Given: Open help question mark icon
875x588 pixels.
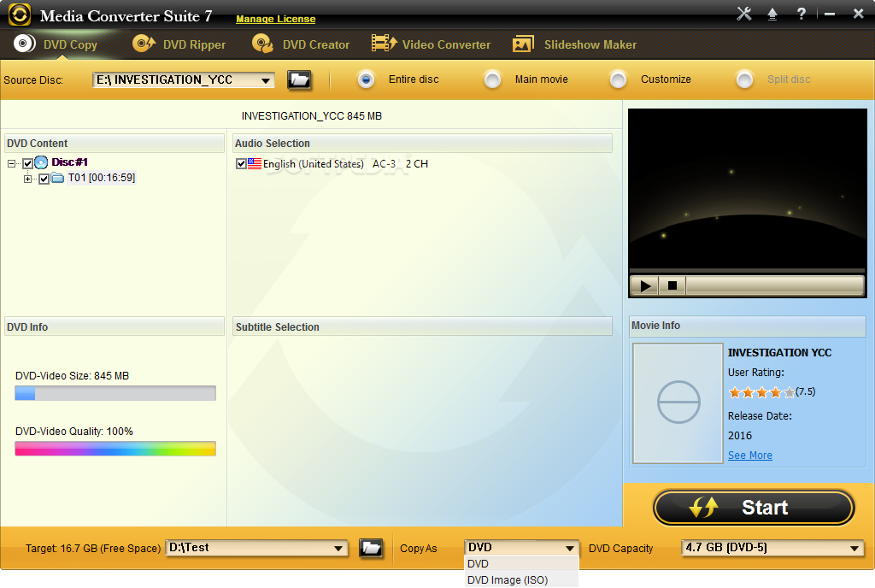Looking at the screenshot, I should coord(802,14).
